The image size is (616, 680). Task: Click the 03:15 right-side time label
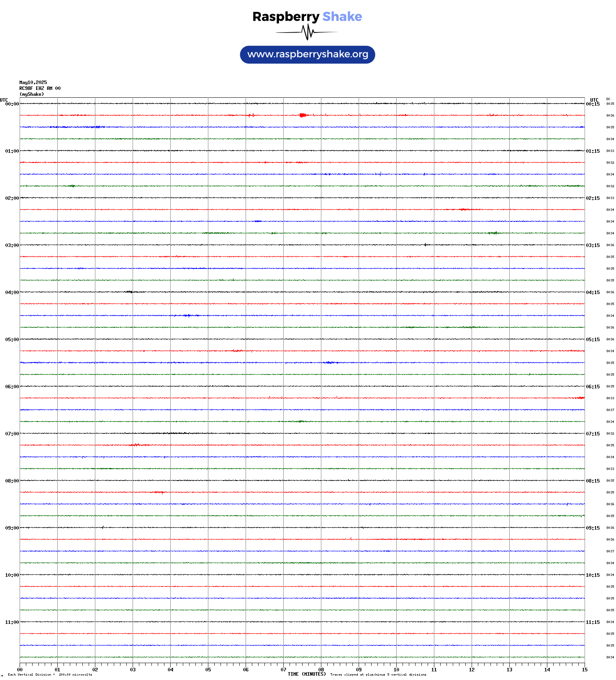[x=593, y=245]
